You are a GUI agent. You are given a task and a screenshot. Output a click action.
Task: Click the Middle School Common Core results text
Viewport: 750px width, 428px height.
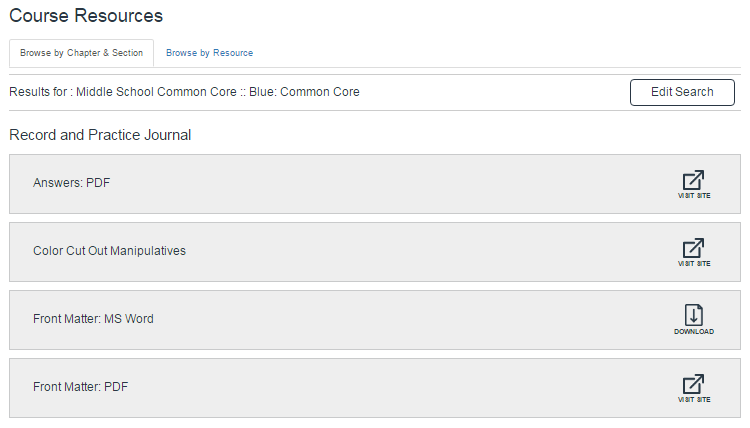coord(156,92)
